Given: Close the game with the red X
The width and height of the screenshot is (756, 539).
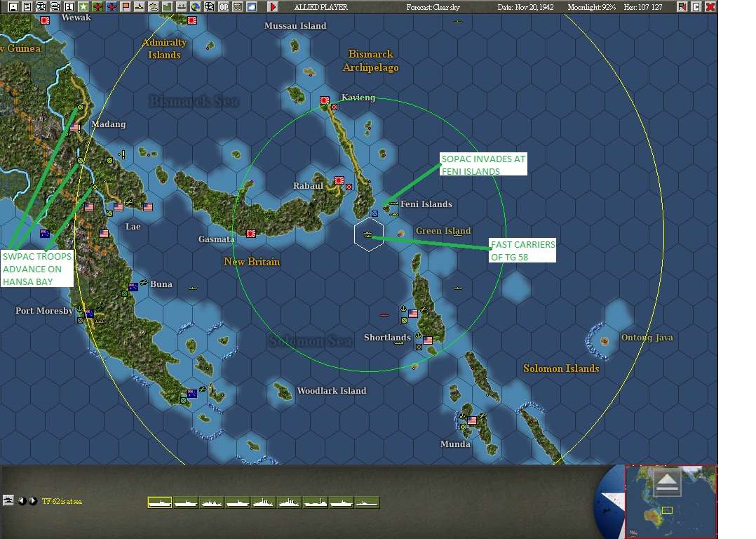Looking at the screenshot, I should click(710, 7).
